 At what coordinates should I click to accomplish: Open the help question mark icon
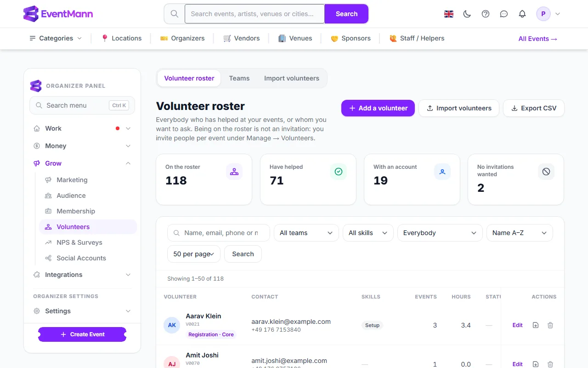coord(486,14)
